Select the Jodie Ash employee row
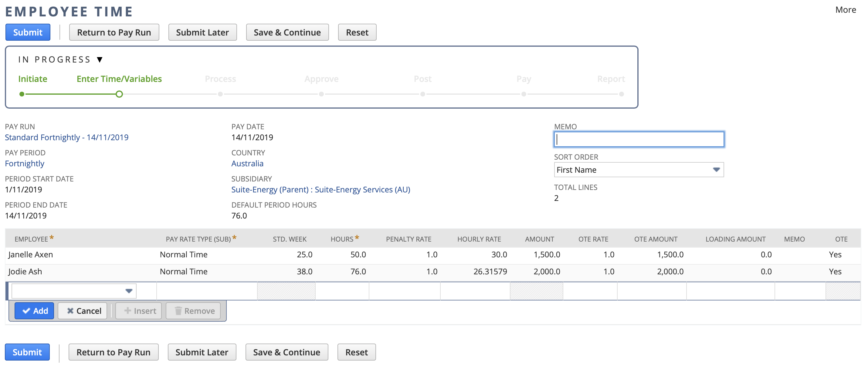868x366 pixels. (x=25, y=271)
